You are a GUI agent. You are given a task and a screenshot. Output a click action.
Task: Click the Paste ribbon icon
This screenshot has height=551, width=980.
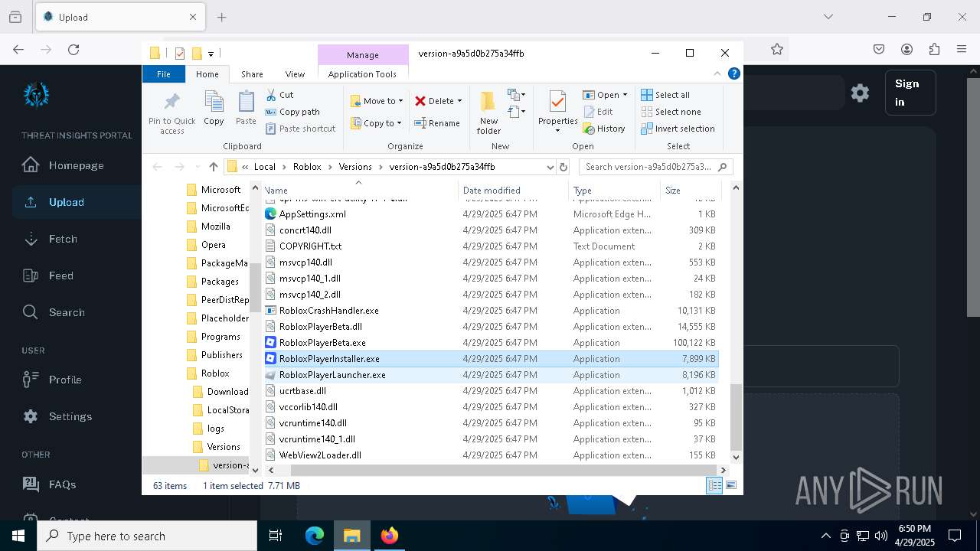(246, 101)
